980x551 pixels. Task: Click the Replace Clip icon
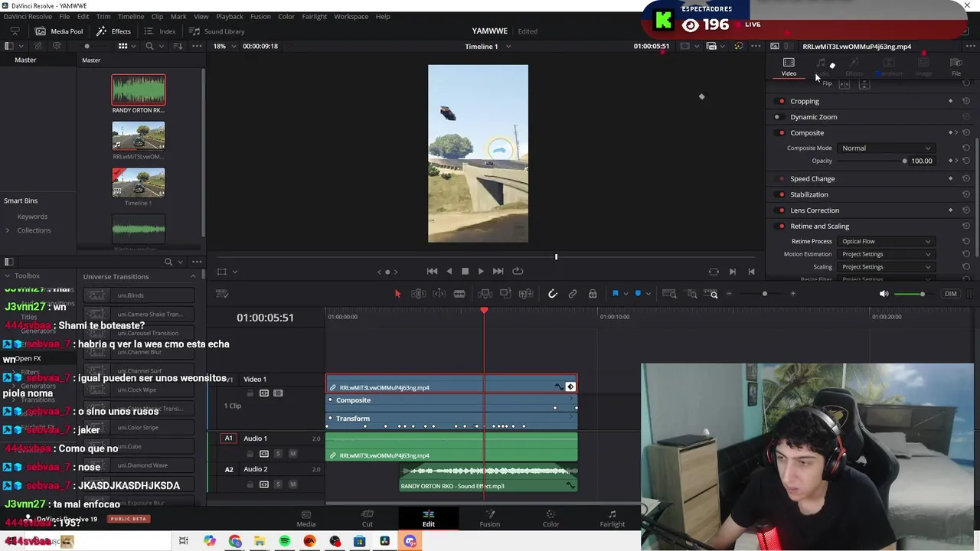(526, 294)
